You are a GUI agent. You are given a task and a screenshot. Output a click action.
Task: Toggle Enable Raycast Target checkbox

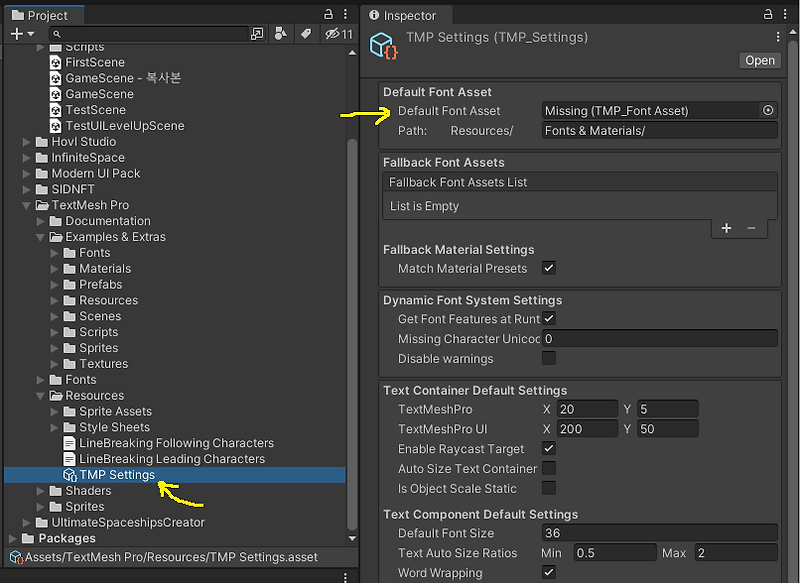click(x=549, y=448)
